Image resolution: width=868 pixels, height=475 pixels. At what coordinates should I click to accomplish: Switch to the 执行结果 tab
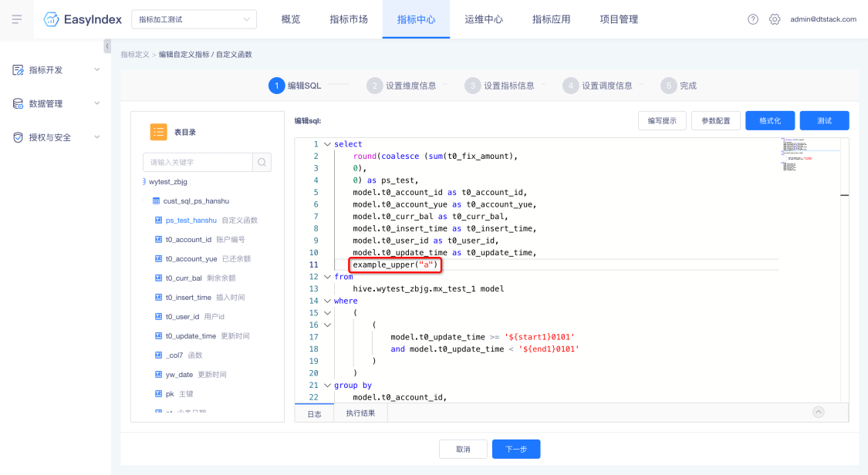click(x=360, y=413)
